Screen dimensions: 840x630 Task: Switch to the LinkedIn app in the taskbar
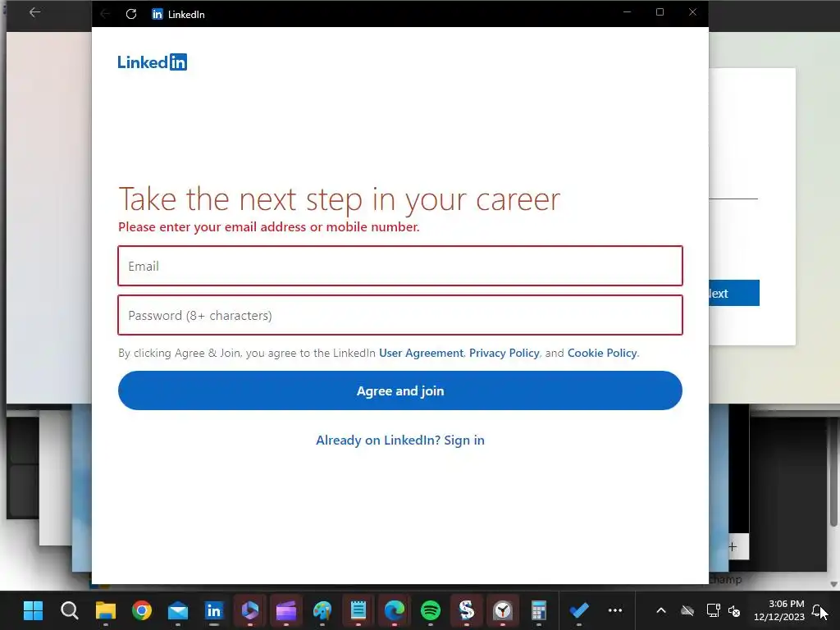214,610
